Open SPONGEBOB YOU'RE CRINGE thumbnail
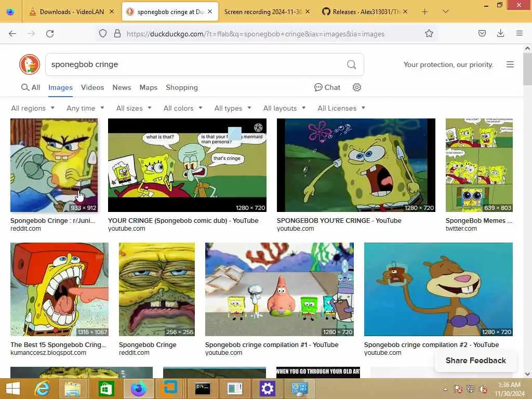 point(356,165)
